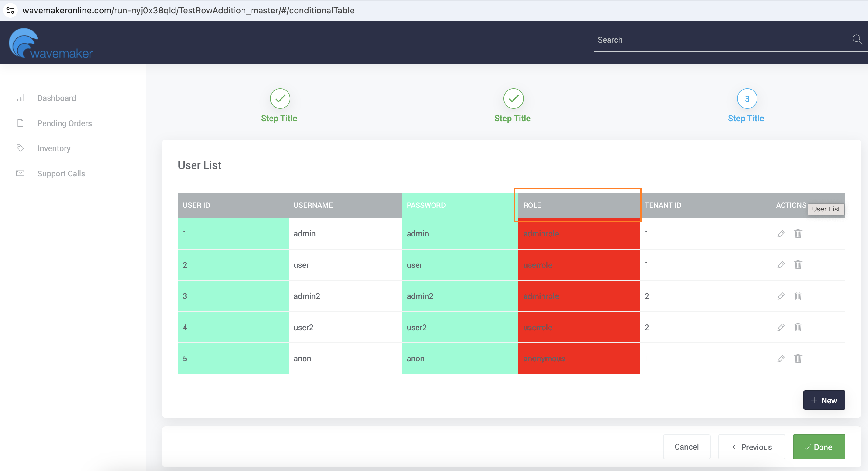Click the search magnifier icon
This screenshot has width=868, height=471.
[857, 40]
